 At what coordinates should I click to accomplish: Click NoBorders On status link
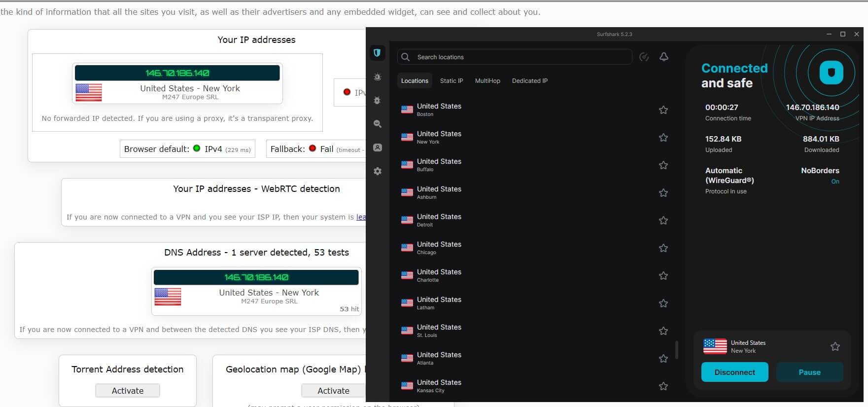(835, 182)
